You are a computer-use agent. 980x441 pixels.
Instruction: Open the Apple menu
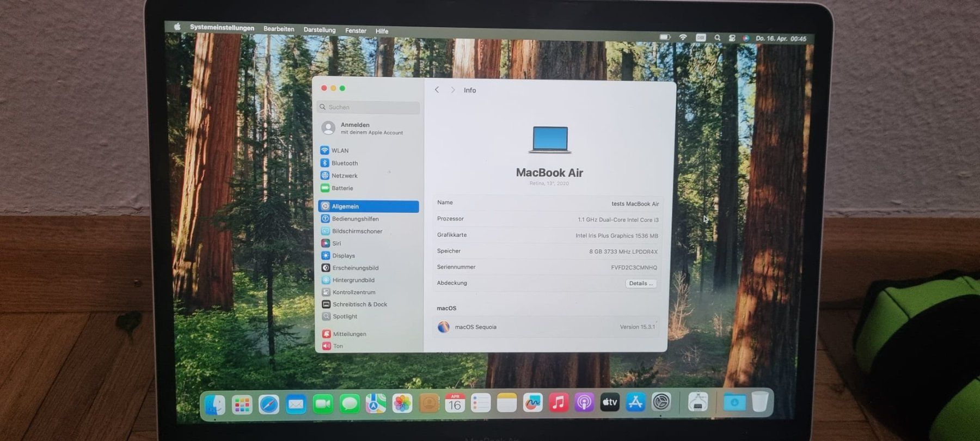[x=177, y=26]
